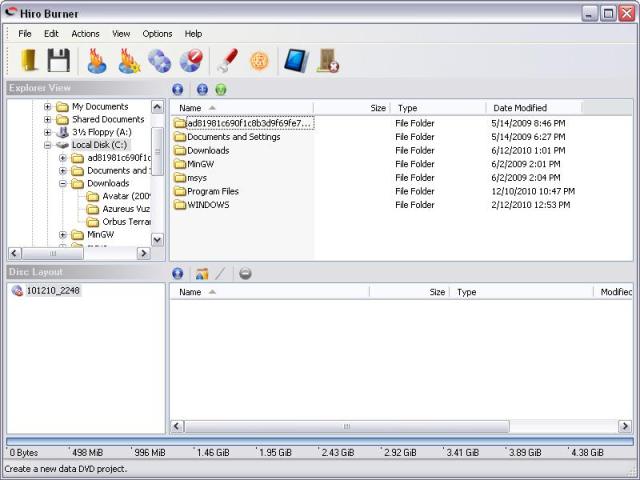Click the erase disc icon
Viewport: 640px width, 480px height.
[x=191, y=61]
